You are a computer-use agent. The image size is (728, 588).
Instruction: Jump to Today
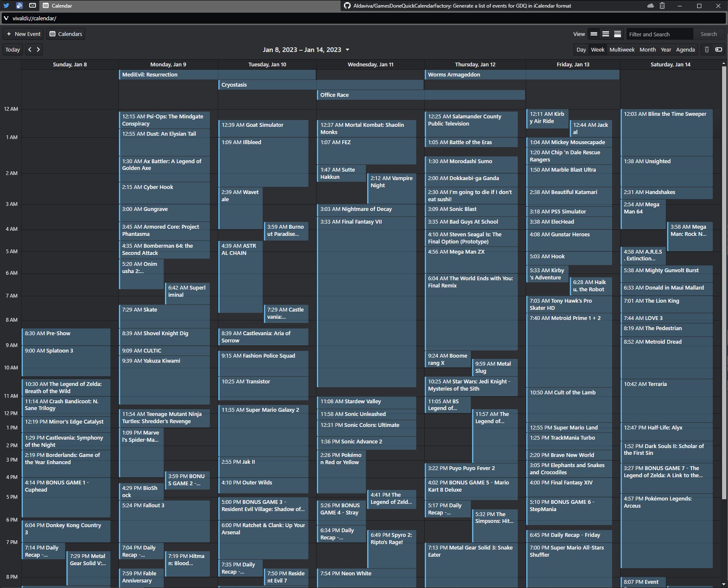13,49
